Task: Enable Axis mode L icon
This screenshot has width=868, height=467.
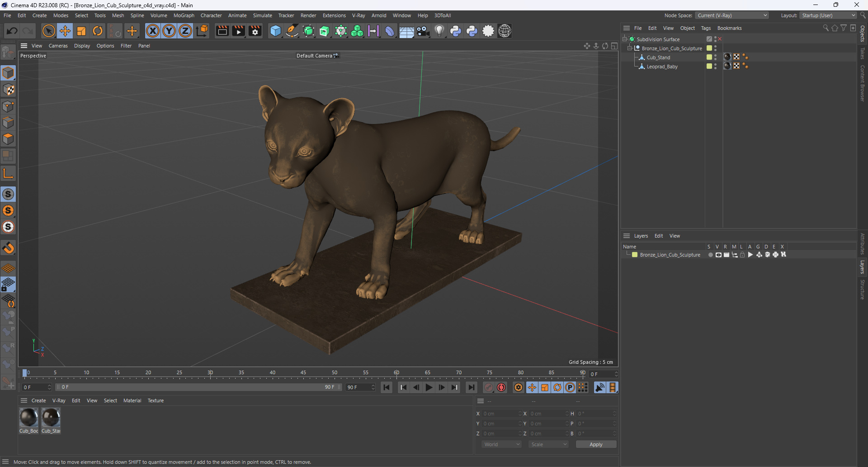Action: coord(8,173)
